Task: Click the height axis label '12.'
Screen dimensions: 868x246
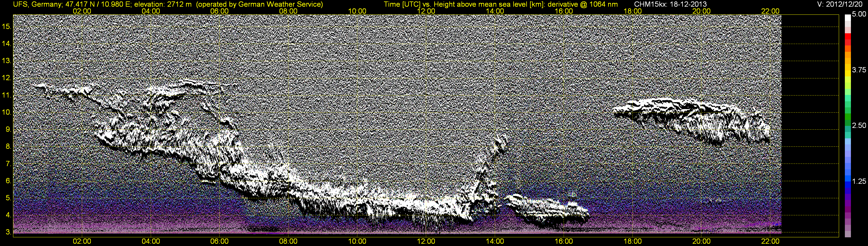Action: coord(7,78)
